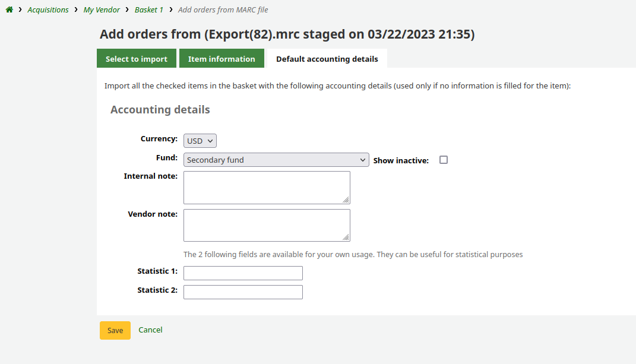Open the Item information tab
This screenshot has width=636, height=364.
pyautogui.click(x=222, y=59)
